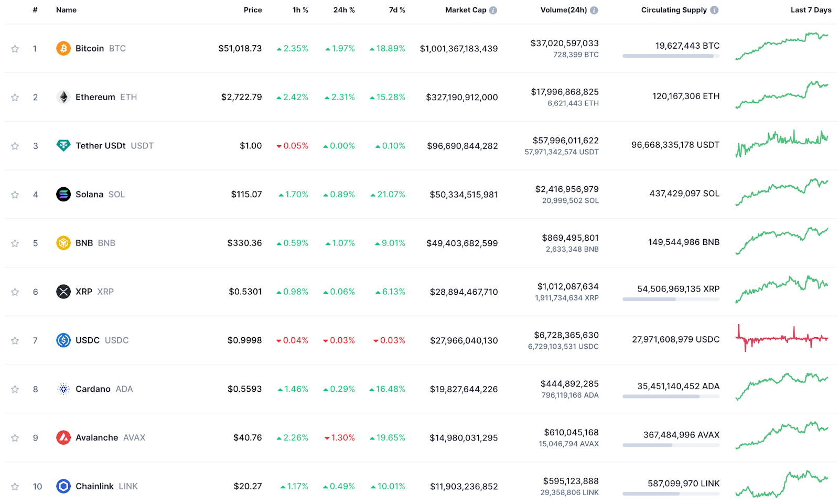The image size is (839, 504).
Task: Click Avalanche's circulating supply progress bar
Action: point(671,445)
